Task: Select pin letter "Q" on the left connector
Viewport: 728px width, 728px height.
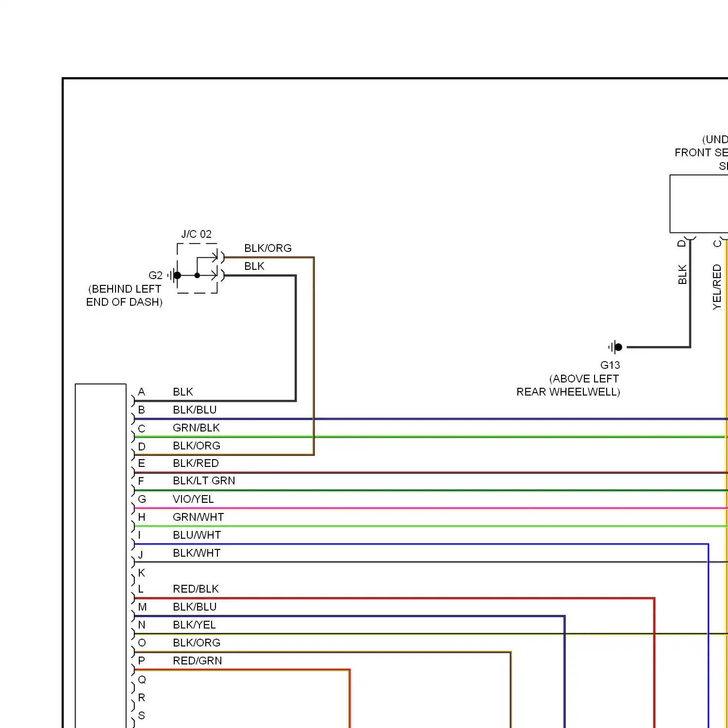Action: [142, 679]
